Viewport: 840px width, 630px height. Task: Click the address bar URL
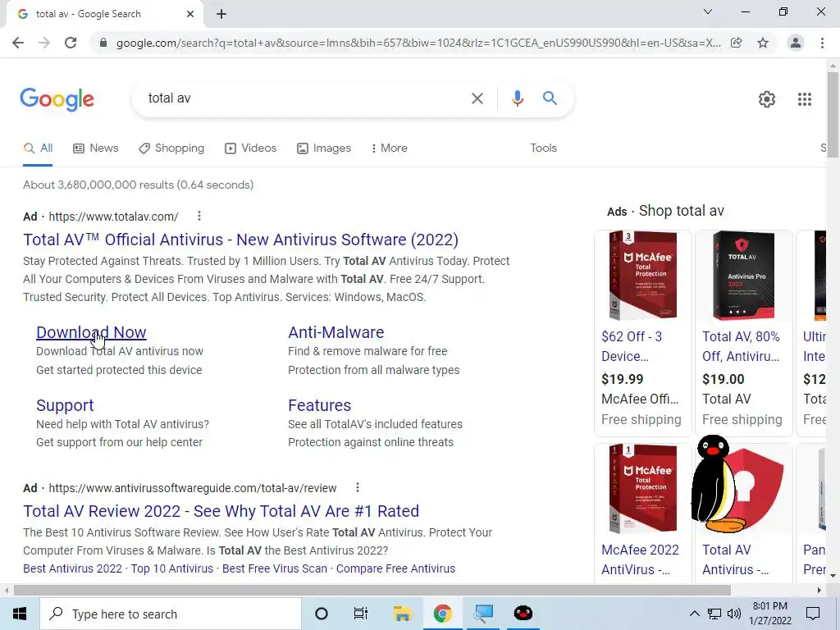pyautogui.click(x=418, y=43)
